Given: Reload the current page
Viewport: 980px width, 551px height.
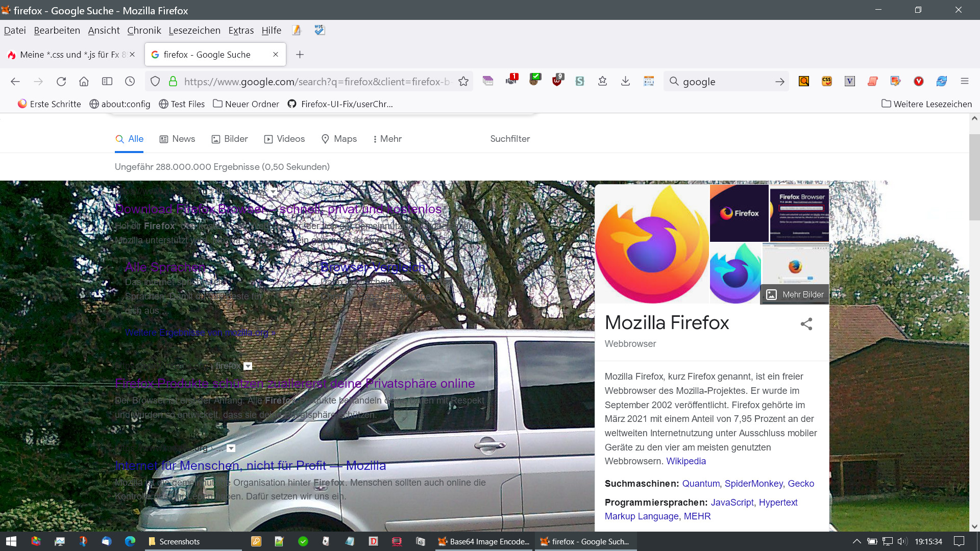Looking at the screenshot, I should click(x=61, y=82).
